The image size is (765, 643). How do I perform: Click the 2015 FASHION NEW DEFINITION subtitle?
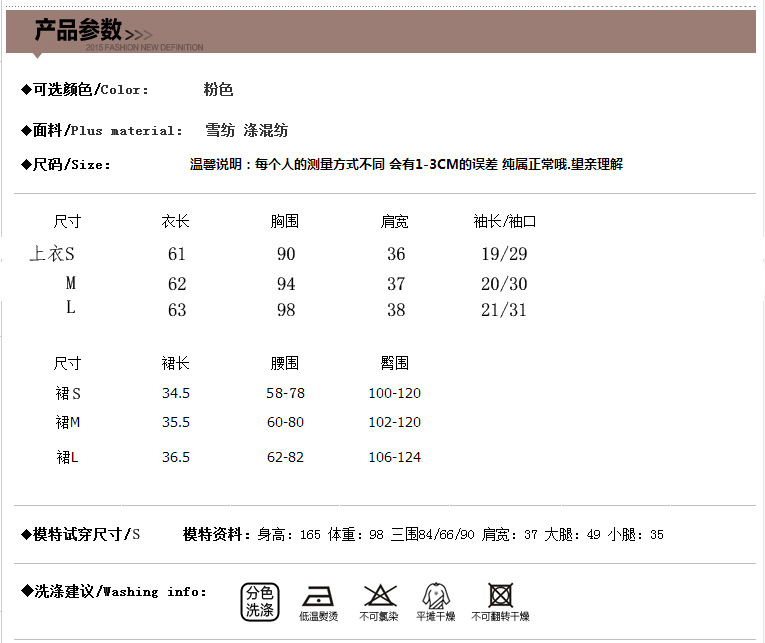[144, 47]
